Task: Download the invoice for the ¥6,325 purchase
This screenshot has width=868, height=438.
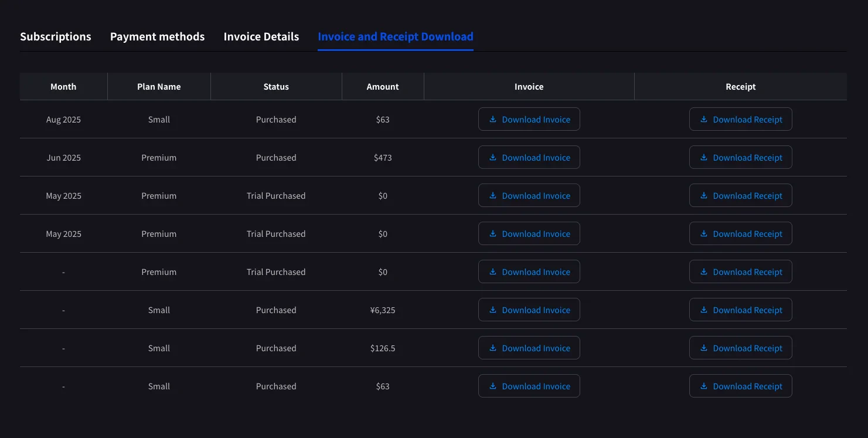Action: pos(529,310)
